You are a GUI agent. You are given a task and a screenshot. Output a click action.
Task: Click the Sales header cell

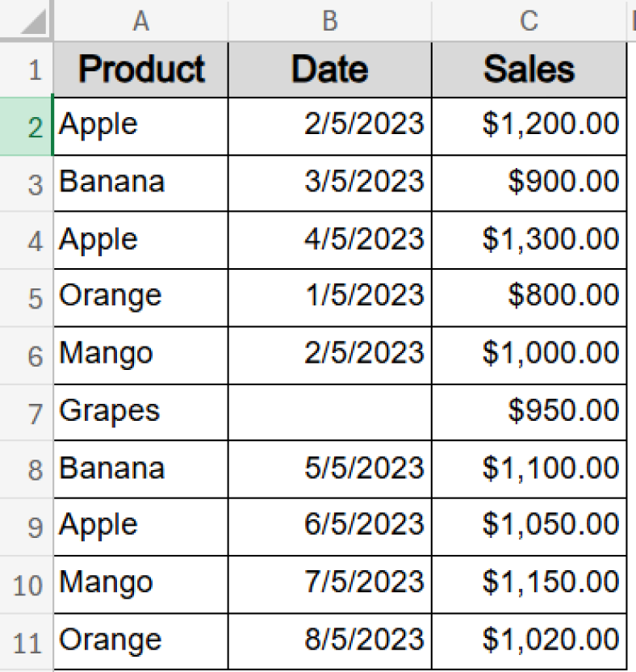[529, 69]
